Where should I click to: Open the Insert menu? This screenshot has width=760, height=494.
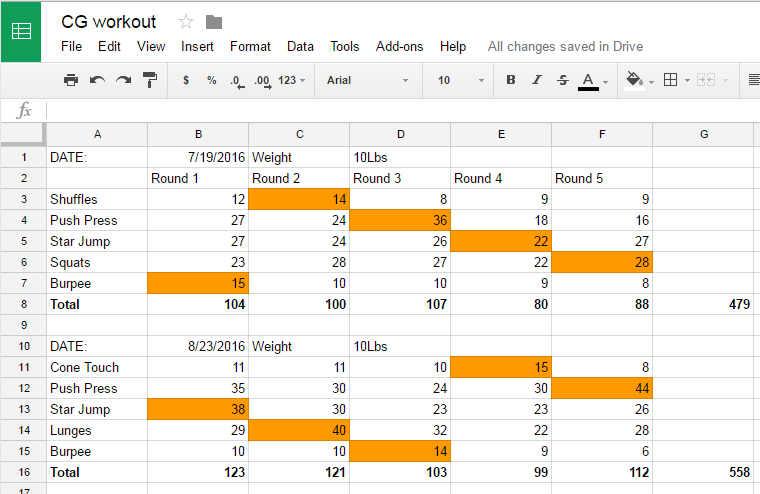click(197, 47)
